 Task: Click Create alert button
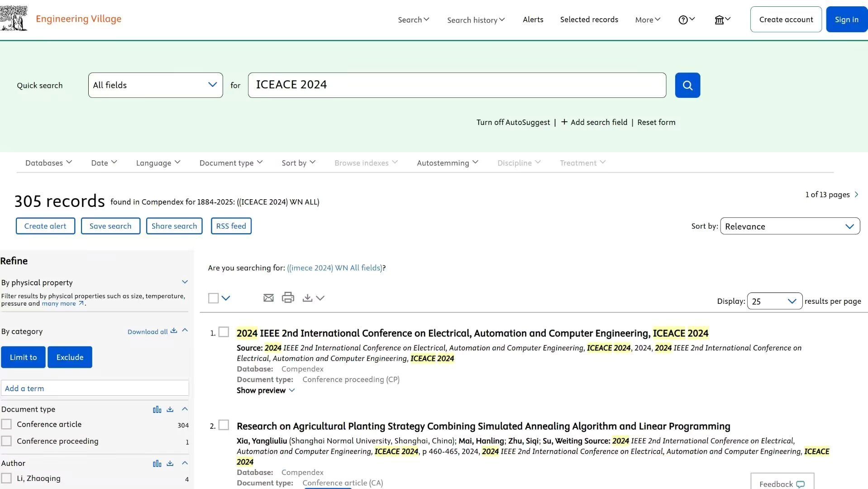45,226
